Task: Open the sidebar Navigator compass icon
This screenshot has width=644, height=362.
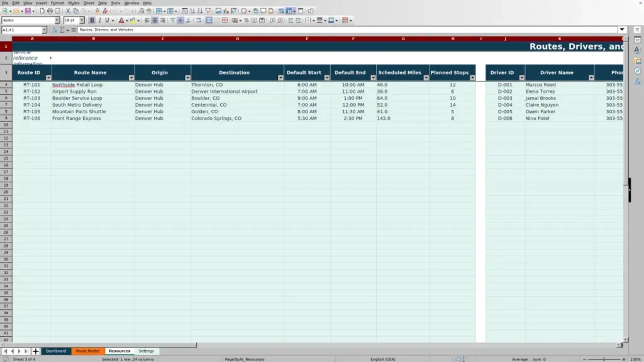Action: [638, 72]
